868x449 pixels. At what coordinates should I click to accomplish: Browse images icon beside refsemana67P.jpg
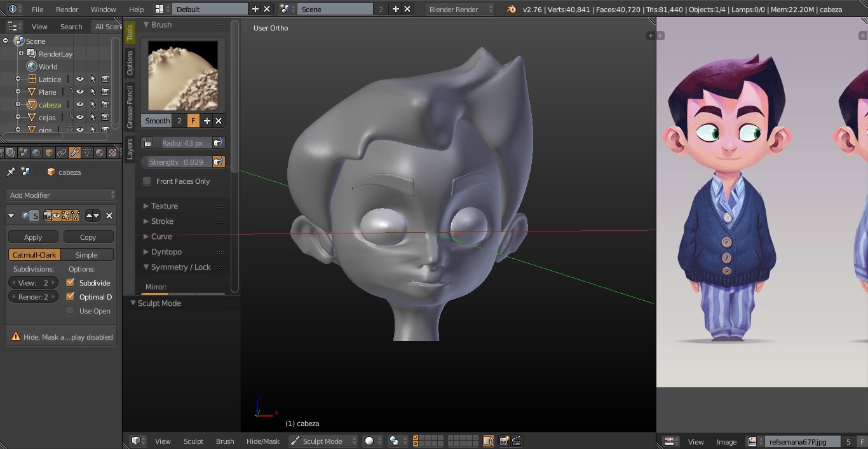click(x=754, y=441)
